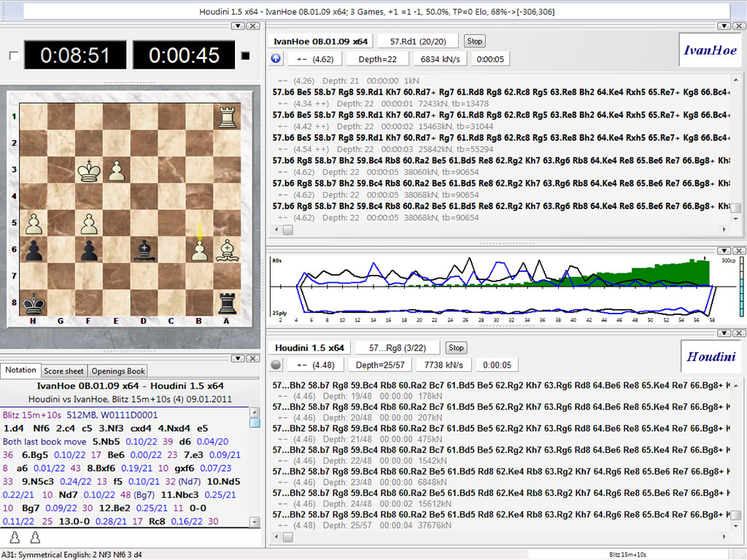Stop the Houdini engine
The width and height of the screenshot is (747, 560).
tap(456, 348)
